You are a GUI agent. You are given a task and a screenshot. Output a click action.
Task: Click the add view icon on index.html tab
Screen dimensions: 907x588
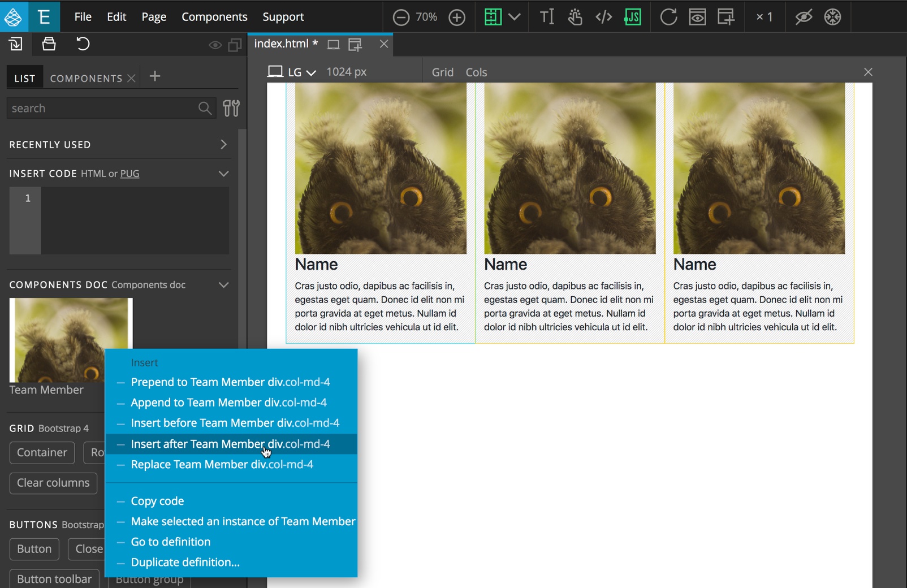(x=355, y=45)
